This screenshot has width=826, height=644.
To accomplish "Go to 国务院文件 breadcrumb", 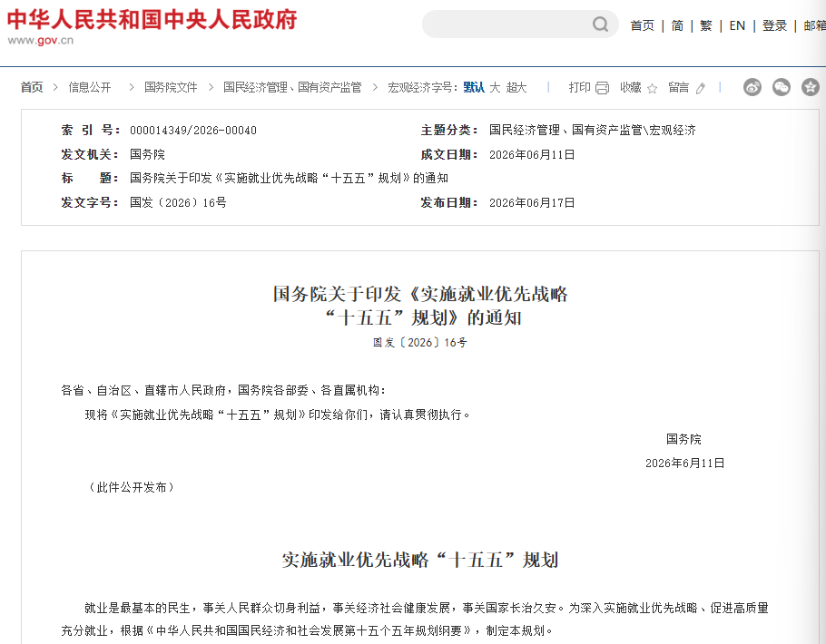I will [171, 87].
